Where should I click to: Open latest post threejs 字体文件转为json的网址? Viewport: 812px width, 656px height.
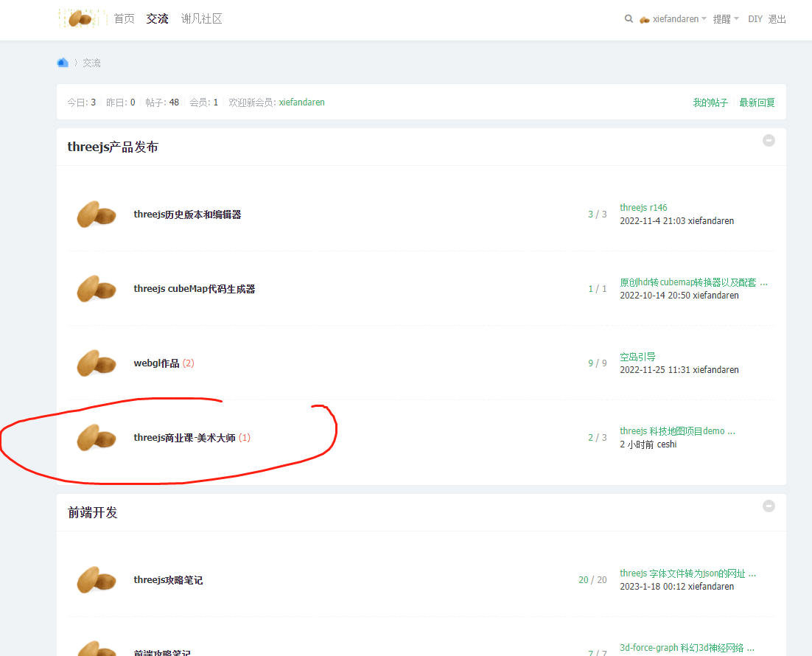click(x=687, y=573)
